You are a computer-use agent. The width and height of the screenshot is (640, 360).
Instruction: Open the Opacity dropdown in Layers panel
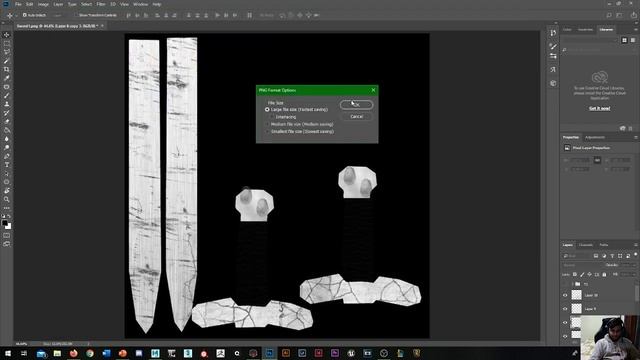pyautogui.click(x=628, y=265)
